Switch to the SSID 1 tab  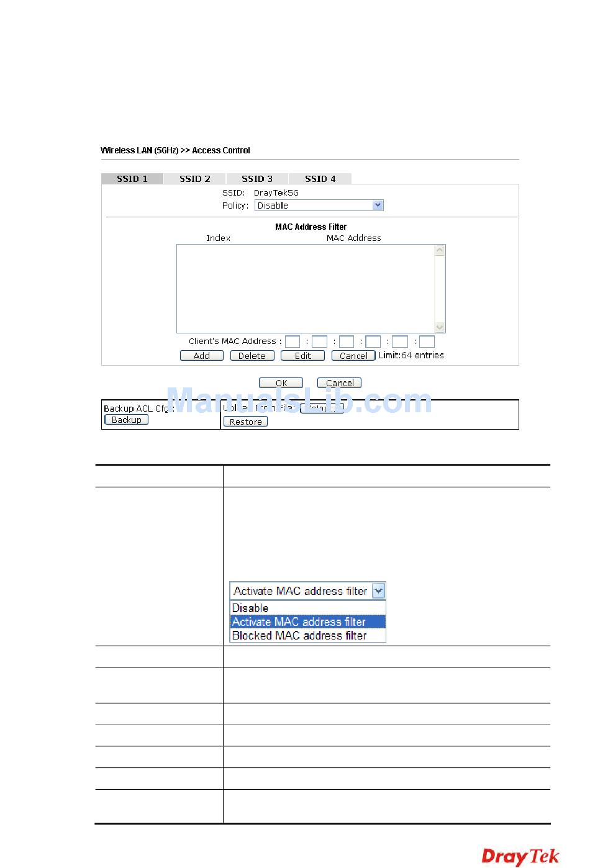point(132,179)
